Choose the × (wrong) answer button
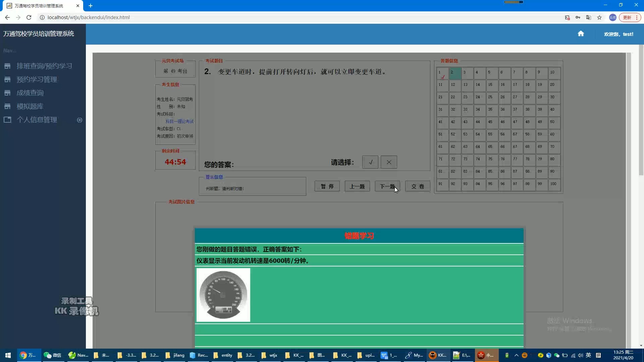The width and height of the screenshot is (644, 362). [389, 162]
